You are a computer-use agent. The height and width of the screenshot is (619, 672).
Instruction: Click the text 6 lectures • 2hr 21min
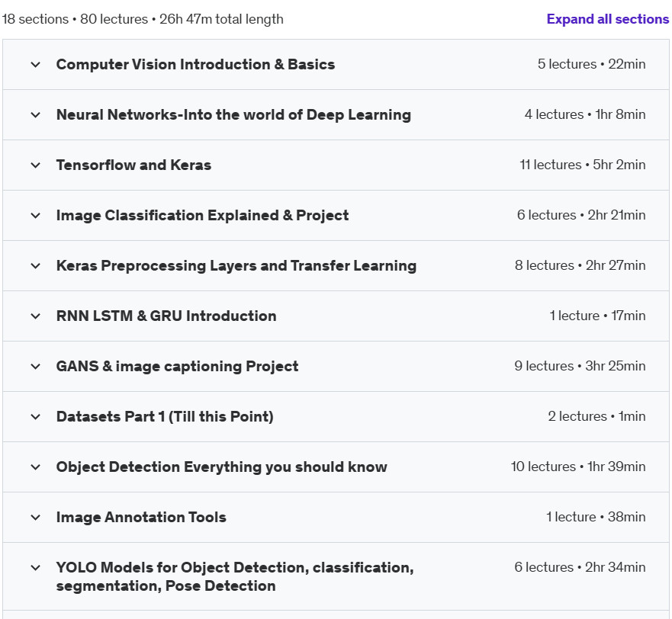point(581,215)
